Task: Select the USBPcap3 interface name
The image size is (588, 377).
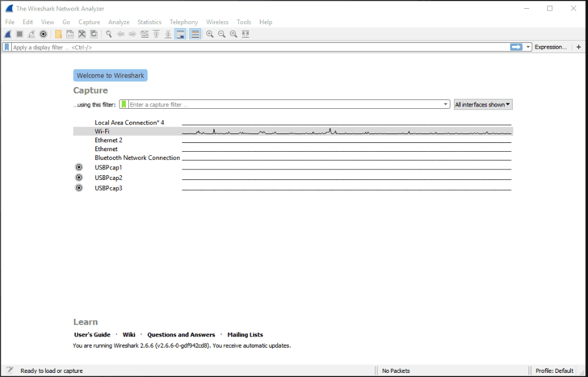Action: (108, 188)
